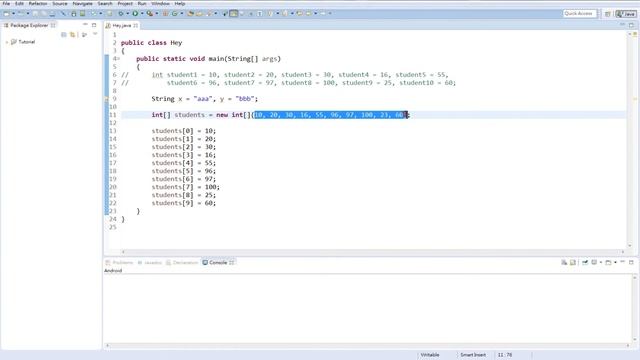Click the editor horizontal scrollbar right arrow
The image size is (640, 360).
coord(623,252)
